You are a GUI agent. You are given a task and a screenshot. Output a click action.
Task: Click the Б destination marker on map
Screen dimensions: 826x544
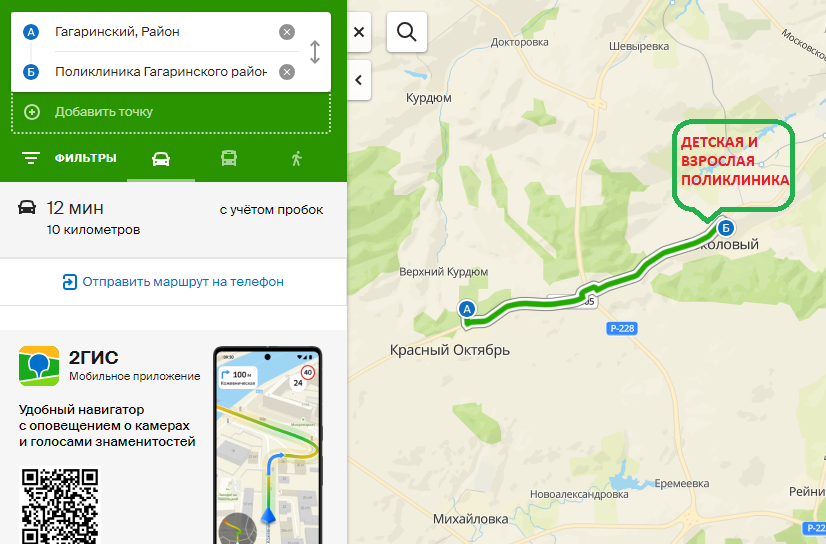pos(725,228)
